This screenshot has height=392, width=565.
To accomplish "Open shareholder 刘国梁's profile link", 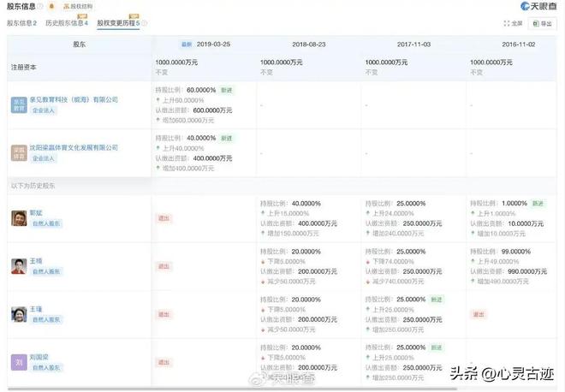I will tap(39, 357).
